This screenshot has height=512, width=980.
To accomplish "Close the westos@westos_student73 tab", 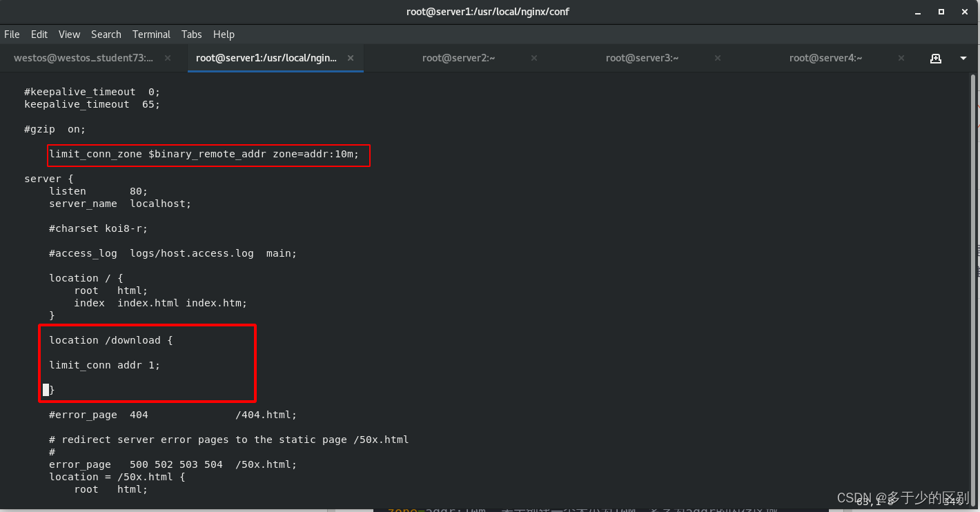I will coord(168,59).
